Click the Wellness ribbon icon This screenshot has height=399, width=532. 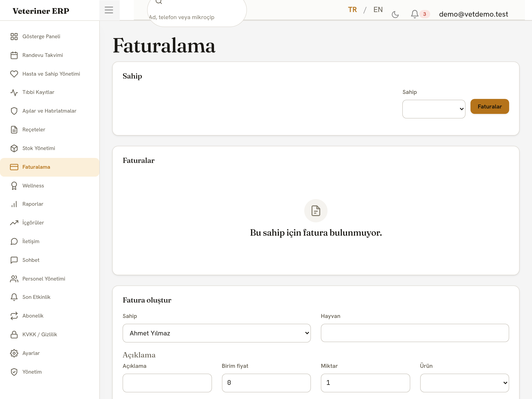(x=14, y=186)
